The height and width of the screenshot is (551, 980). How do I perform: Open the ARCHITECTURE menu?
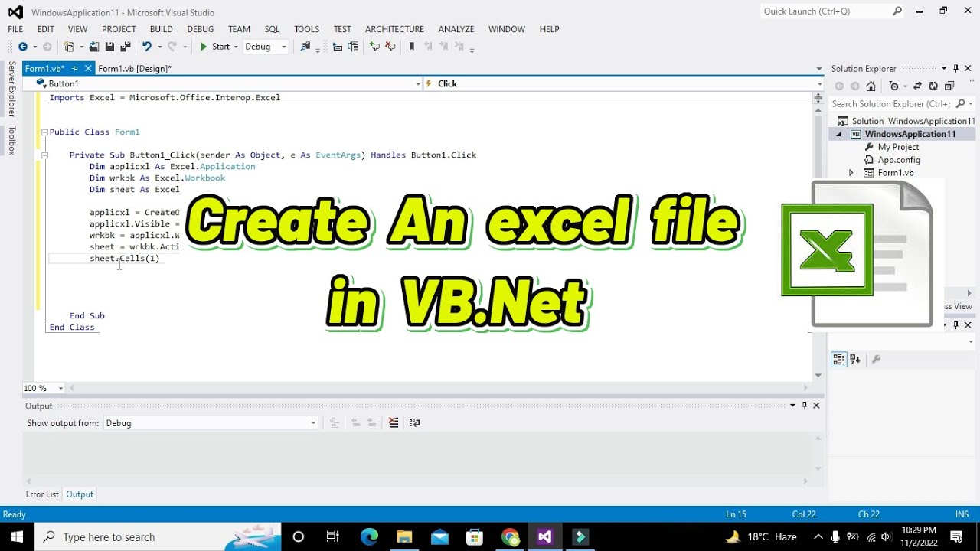394,29
